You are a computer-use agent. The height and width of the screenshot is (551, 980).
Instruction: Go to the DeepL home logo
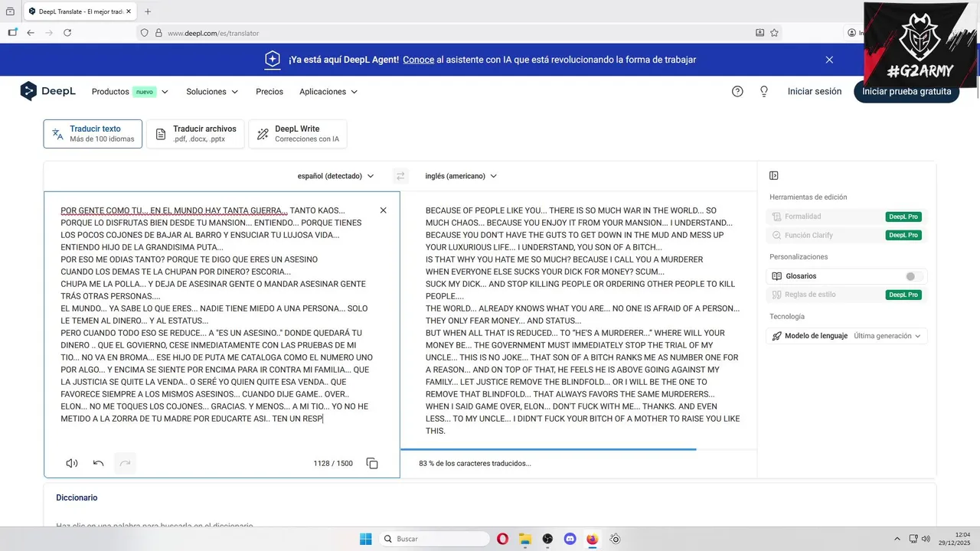click(48, 91)
